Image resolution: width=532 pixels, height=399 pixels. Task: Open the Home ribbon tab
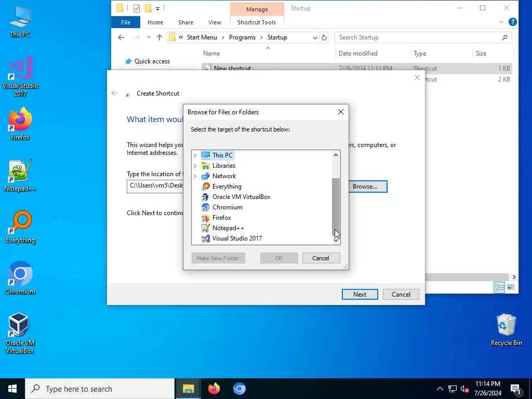pos(155,22)
